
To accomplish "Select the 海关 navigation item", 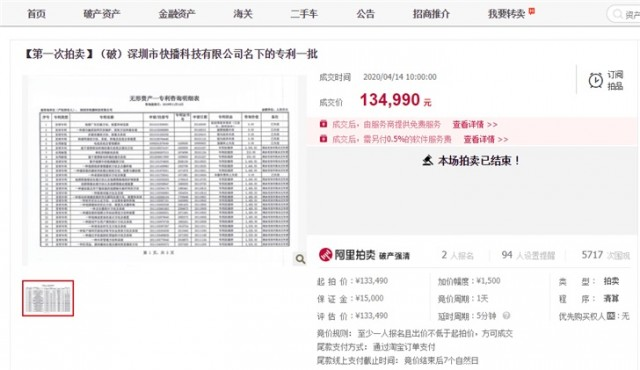I will pyautogui.click(x=243, y=14).
